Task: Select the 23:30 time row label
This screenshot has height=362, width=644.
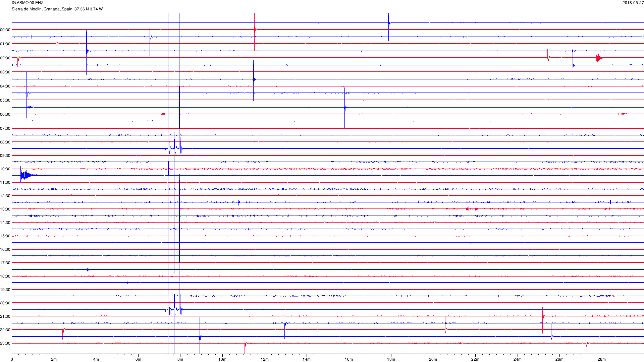Action: coord(5,343)
